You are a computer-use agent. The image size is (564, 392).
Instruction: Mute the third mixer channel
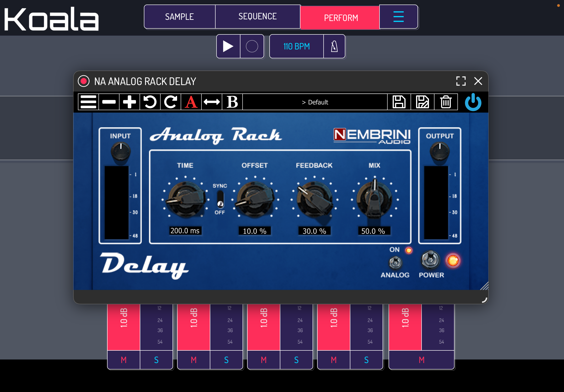tap(264, 360)
